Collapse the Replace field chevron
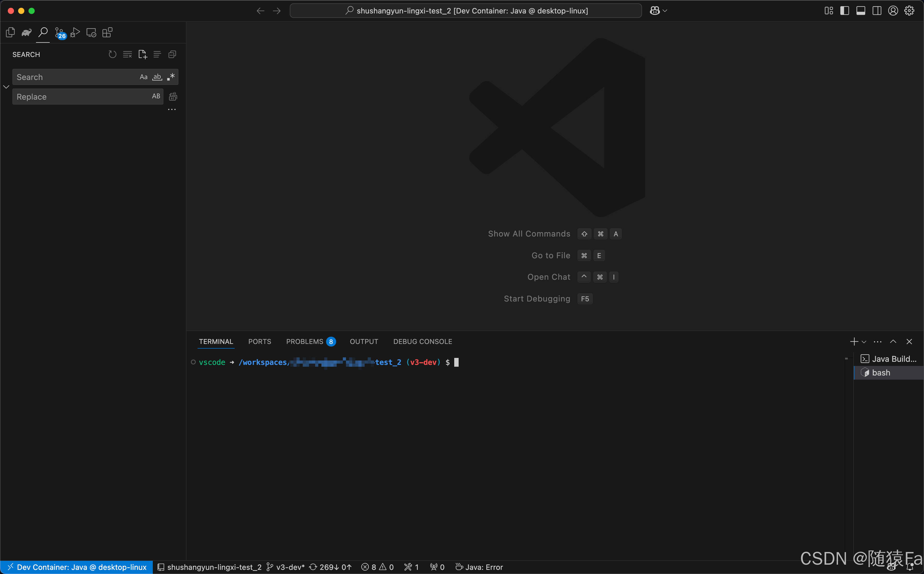 6,87
